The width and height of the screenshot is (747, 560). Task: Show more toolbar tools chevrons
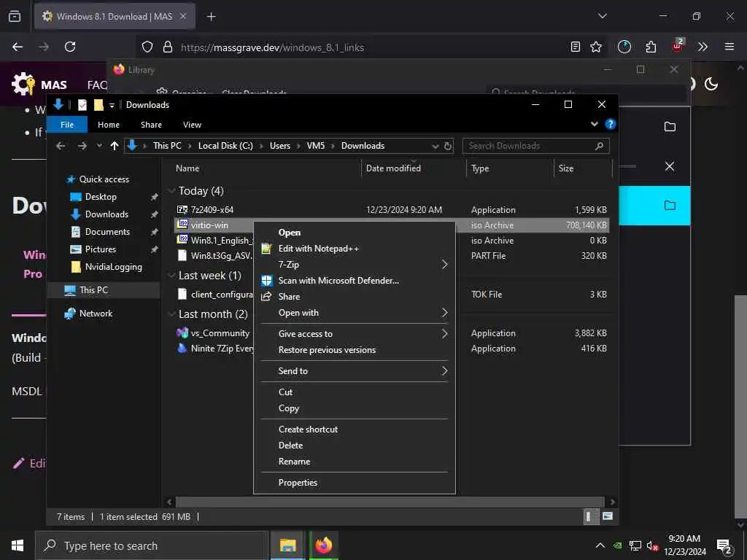[703, 47]
